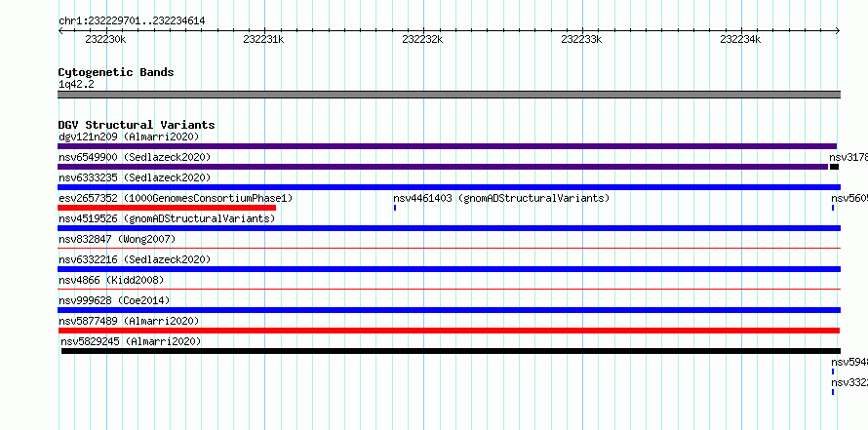868x430 pixels.
Task: Select the gray 1q42.2 cytogenetic band bar
Action: (x=449, y=95)
